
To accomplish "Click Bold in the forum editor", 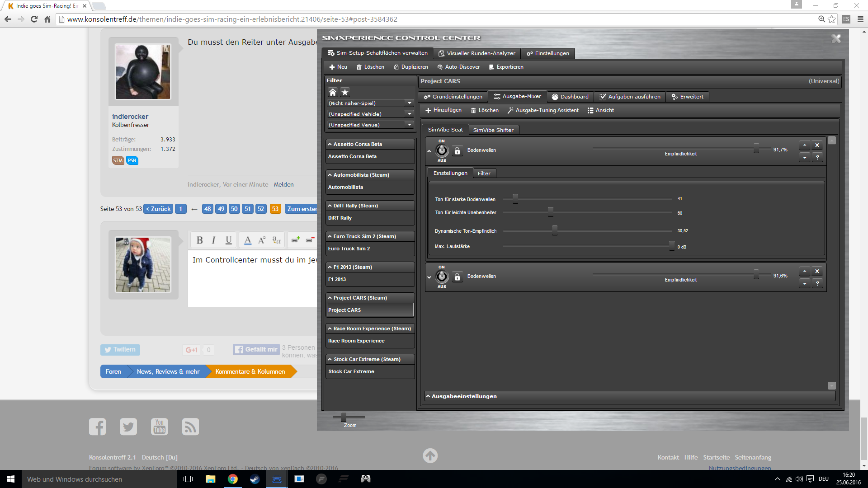I will pyautogui.click(x=199, y=240).
